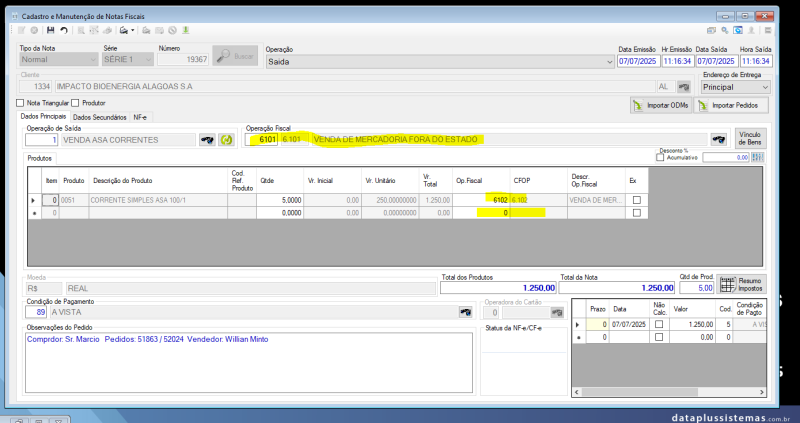Toggle Não Calc. checkbox in empty installment row

(x=659, y=337)
